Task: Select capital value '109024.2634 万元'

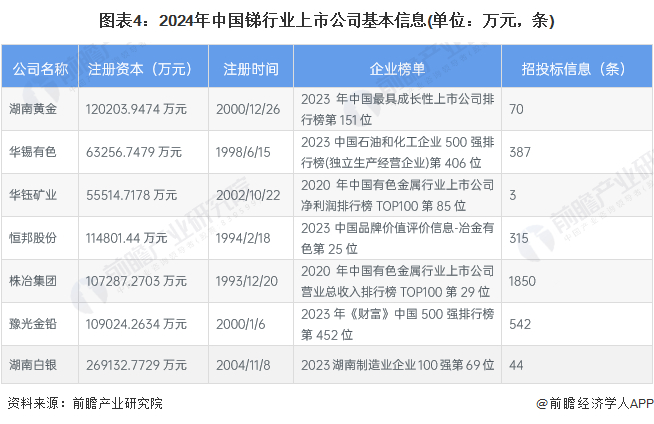Action: (136, 324)
